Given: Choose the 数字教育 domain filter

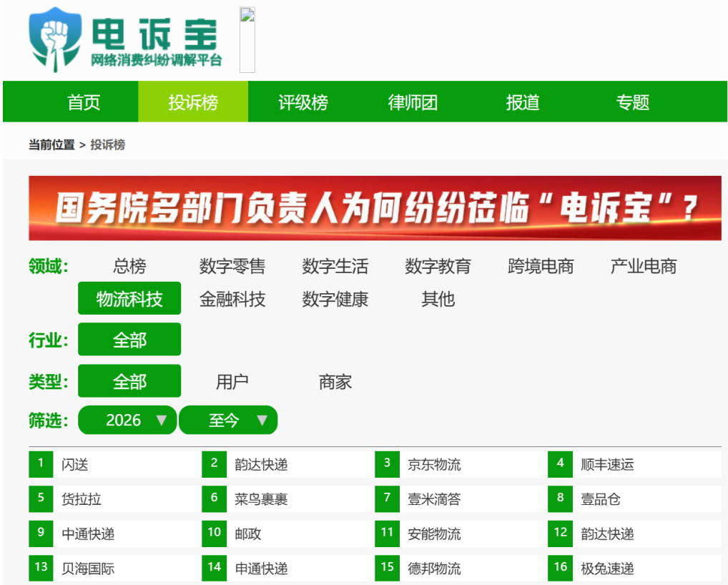Looking at the screenshot, I should click(438, 267).
